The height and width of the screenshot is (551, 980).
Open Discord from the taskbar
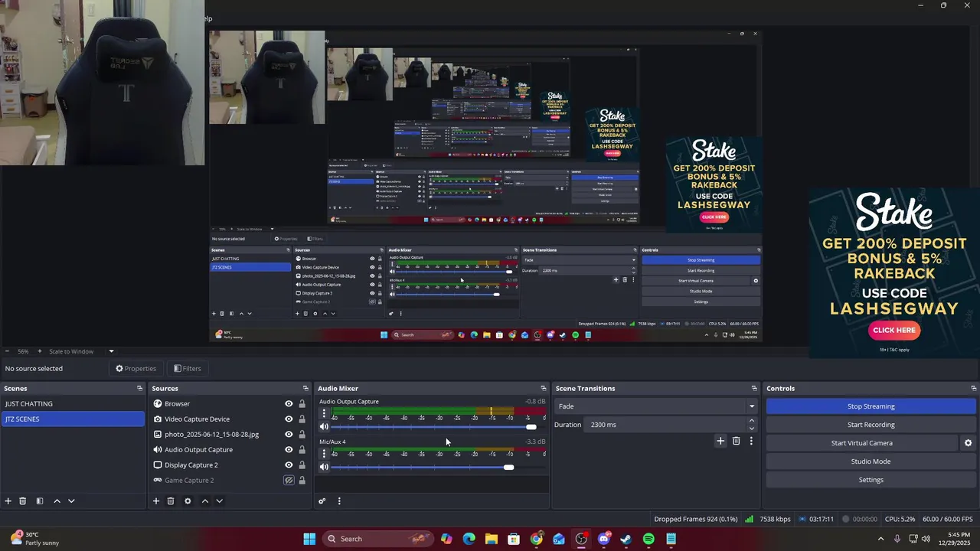point(604,539)
